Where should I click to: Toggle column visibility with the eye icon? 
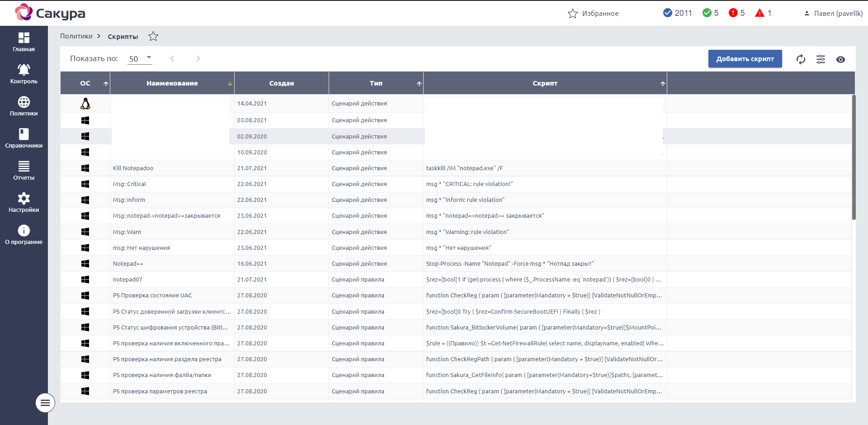[x=840, y=59]
